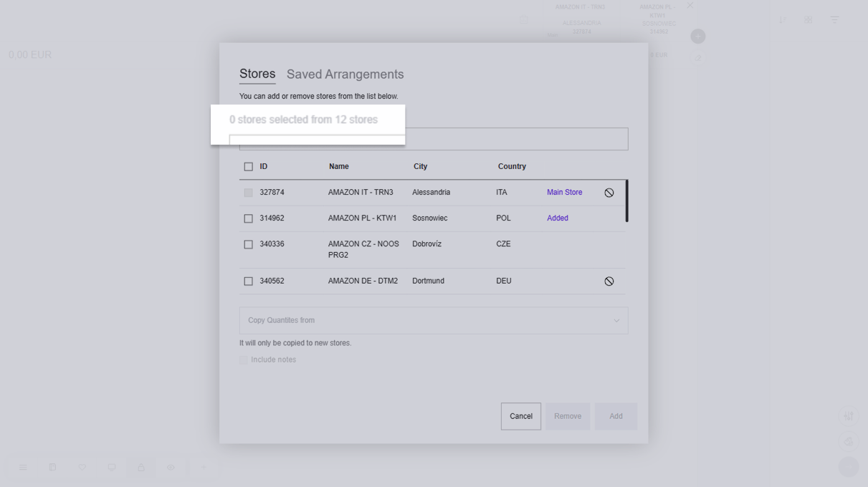
Task: Click the pencil edit icon below the round plus button
Action: 698,59
